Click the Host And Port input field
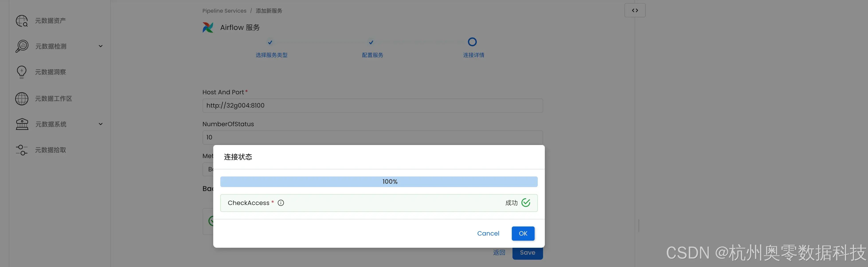Viewport: 868px width, 267px height. point(372,106)
